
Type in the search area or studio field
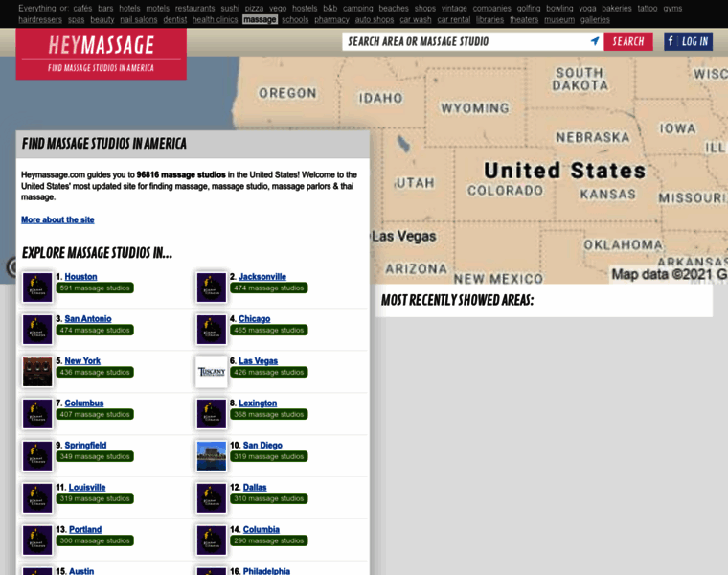465,41
